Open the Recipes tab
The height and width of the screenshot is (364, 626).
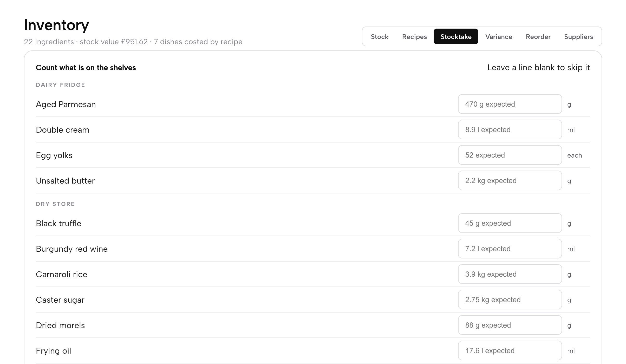[414, 37]
